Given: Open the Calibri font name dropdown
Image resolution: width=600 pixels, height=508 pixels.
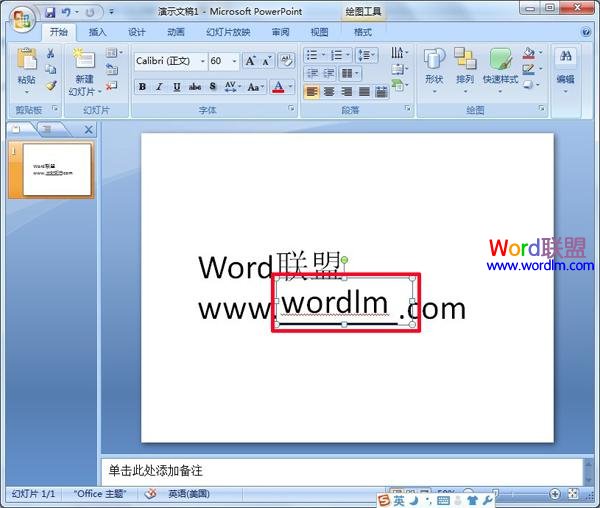Looking at the screenshot, I should 202,61.
